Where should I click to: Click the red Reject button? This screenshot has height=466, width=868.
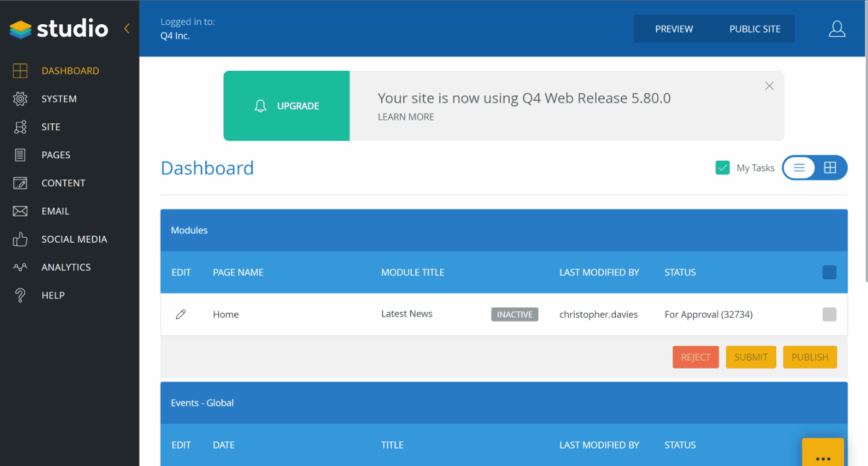(x=696, y=357)
